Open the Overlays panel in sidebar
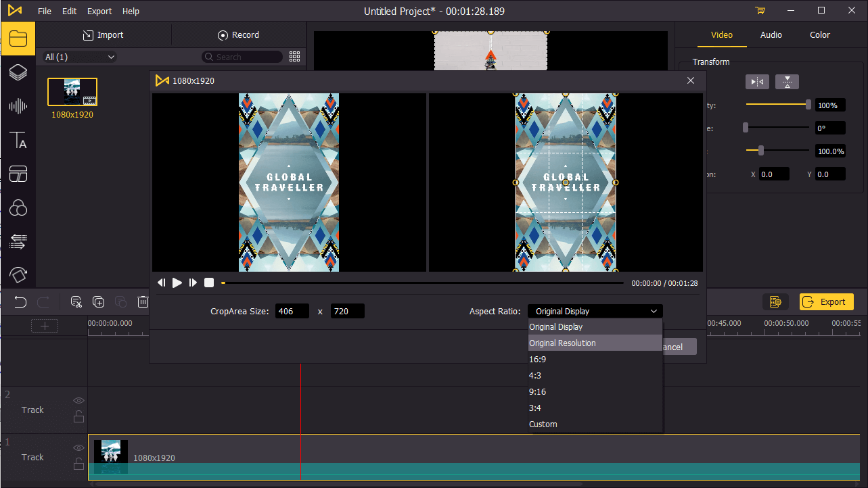The height and width of the screenshot is (488, 868). point(18,174)
